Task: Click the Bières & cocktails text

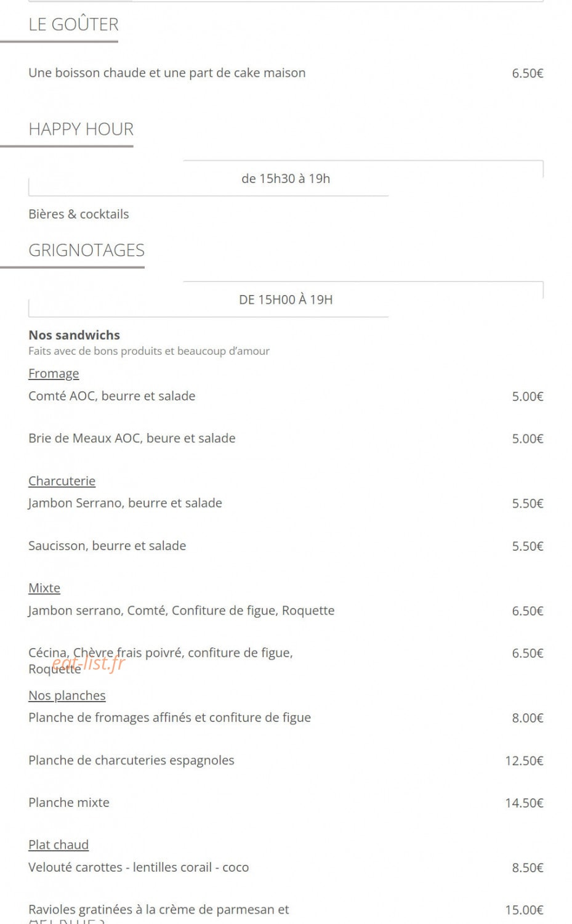Action: point(79,214)
